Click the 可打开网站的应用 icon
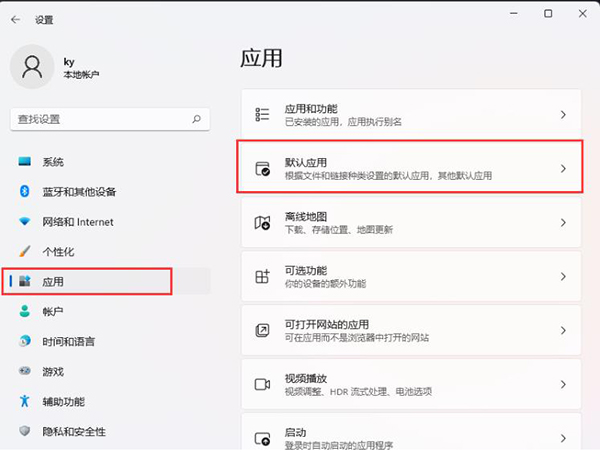Image resolution: width=600 pixels, height=452 pixels. (x=262, y=330)
